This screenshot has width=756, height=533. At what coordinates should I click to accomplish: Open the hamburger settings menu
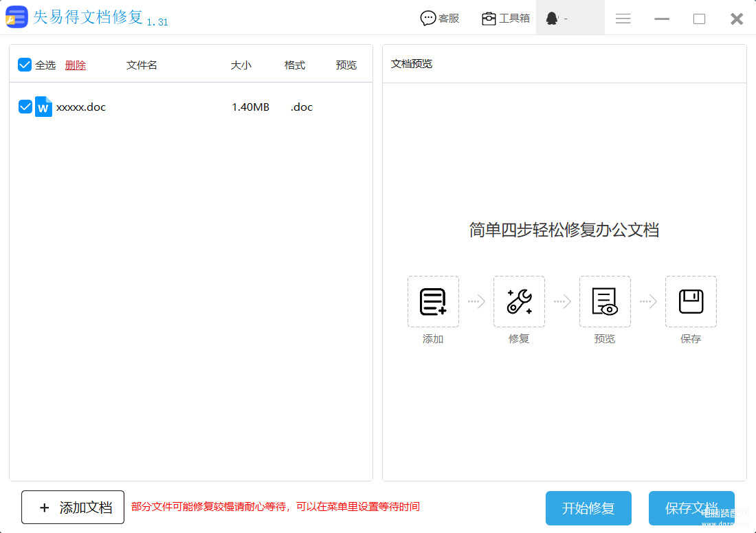pos(623,19)
